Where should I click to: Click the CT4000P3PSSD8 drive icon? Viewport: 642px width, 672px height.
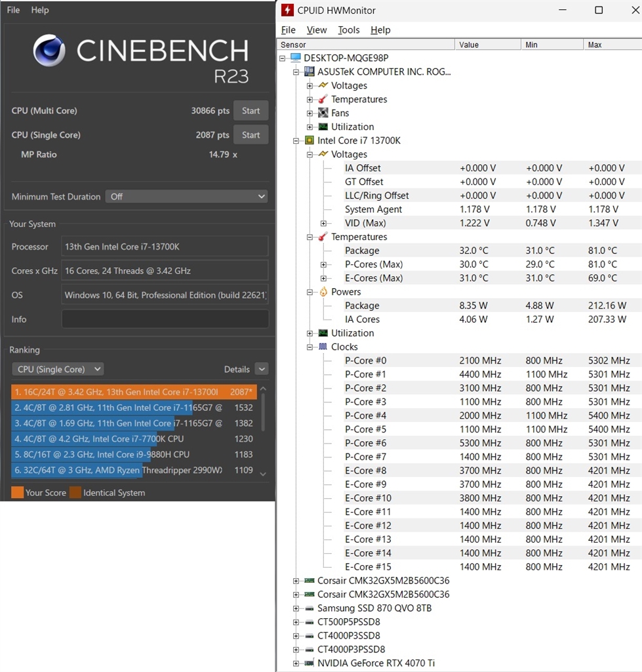point(310,649)
